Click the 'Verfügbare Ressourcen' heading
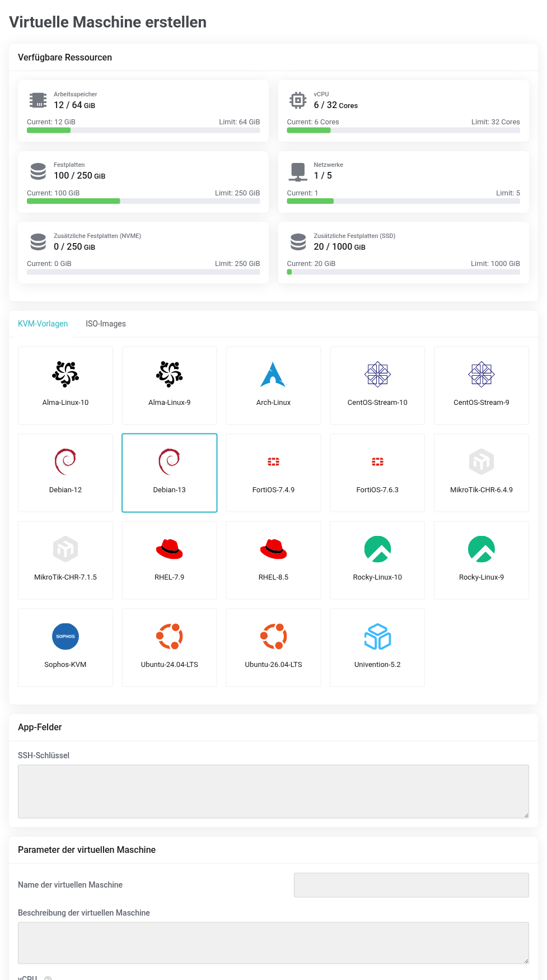 tap(65, 58)
